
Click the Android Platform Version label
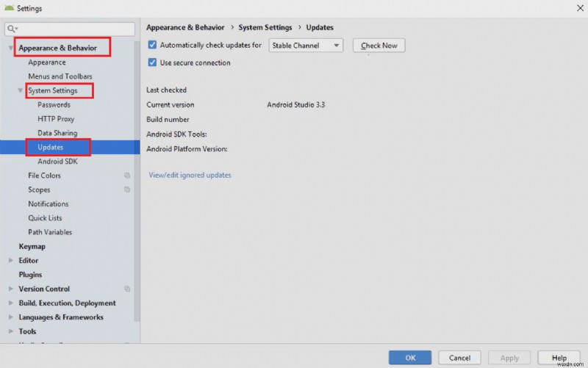(x=187, y=149)
